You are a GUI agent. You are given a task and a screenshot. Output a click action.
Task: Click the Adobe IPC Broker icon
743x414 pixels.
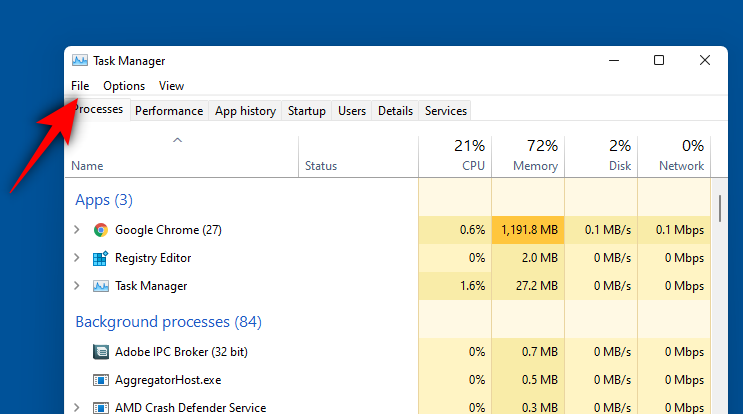click(x=100, y=352)
